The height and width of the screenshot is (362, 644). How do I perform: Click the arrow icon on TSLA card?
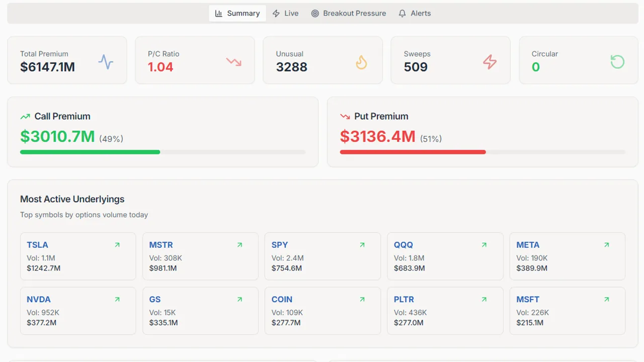tap(117, 245)
